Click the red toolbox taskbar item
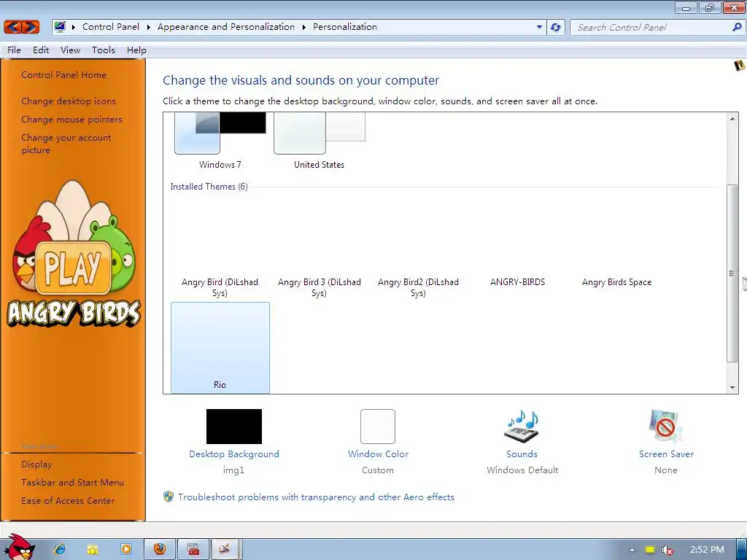 click(193, 549)
